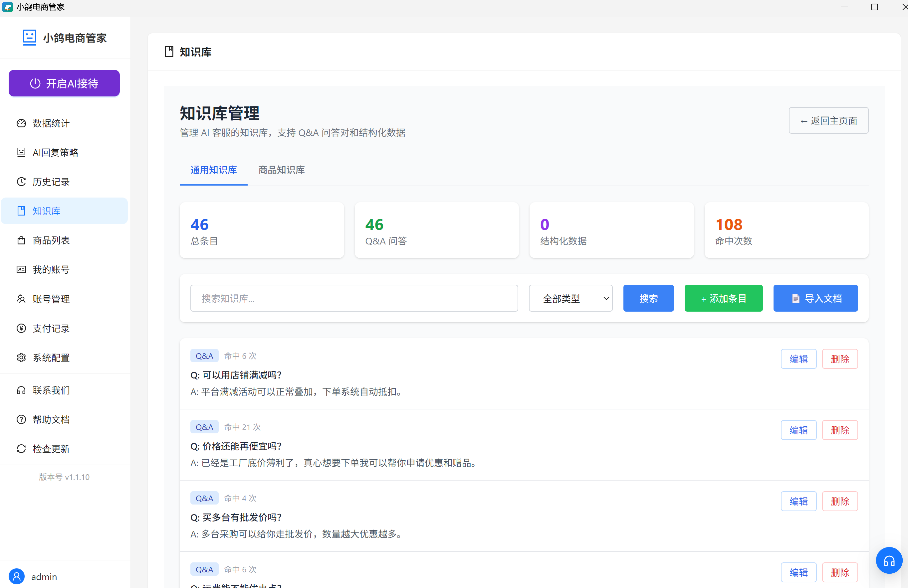The width and height of the screenshot is (908, 588).
Task: Open the 全部类型 dropdown
Action: (570, 298)
